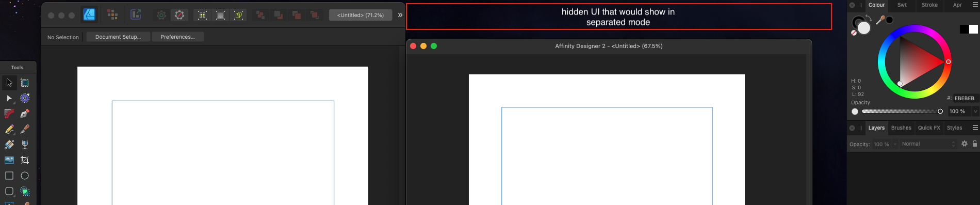This screenshot has height=205, width=980.
Task: Expand toolbar overflow double chevron
Action: point(400,15)
